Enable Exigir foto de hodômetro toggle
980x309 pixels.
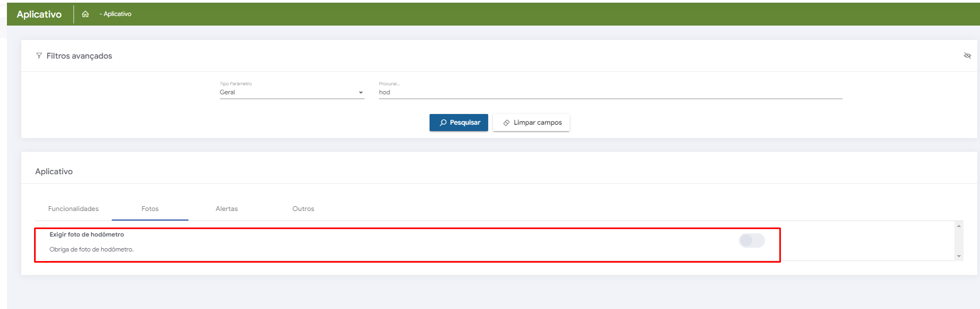(x=752, y=241)
